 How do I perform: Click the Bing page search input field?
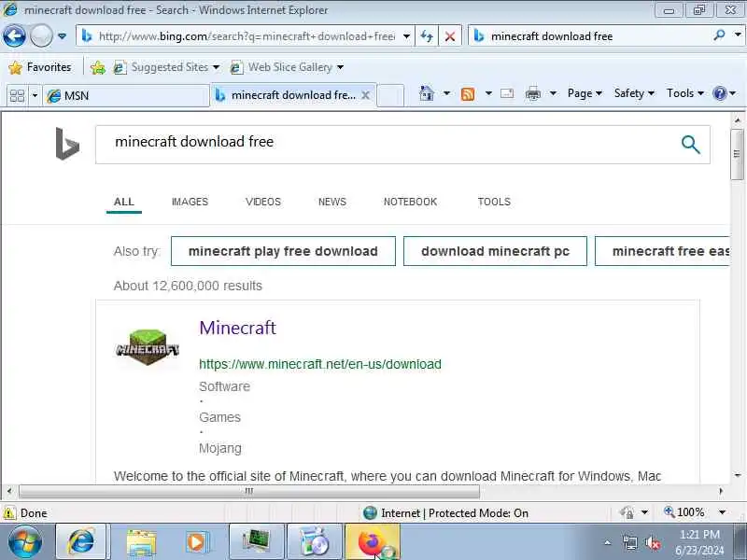(x=386, y=145)
